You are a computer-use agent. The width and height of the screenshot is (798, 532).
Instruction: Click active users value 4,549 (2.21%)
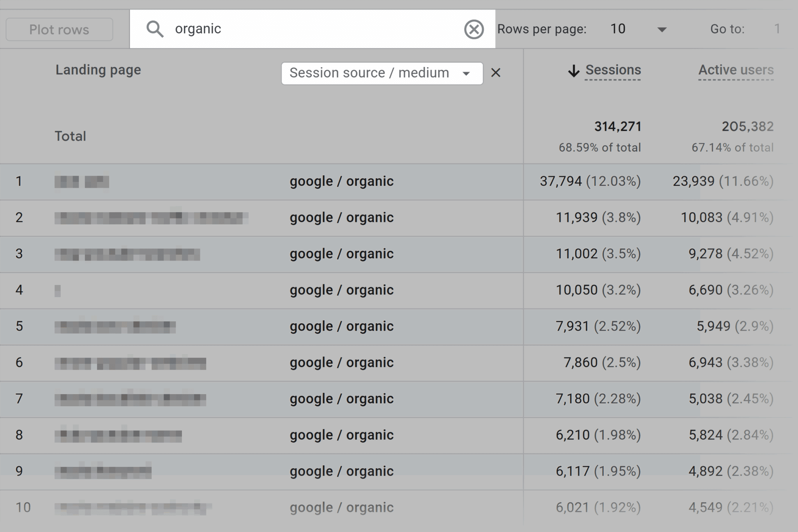(731, 507)
